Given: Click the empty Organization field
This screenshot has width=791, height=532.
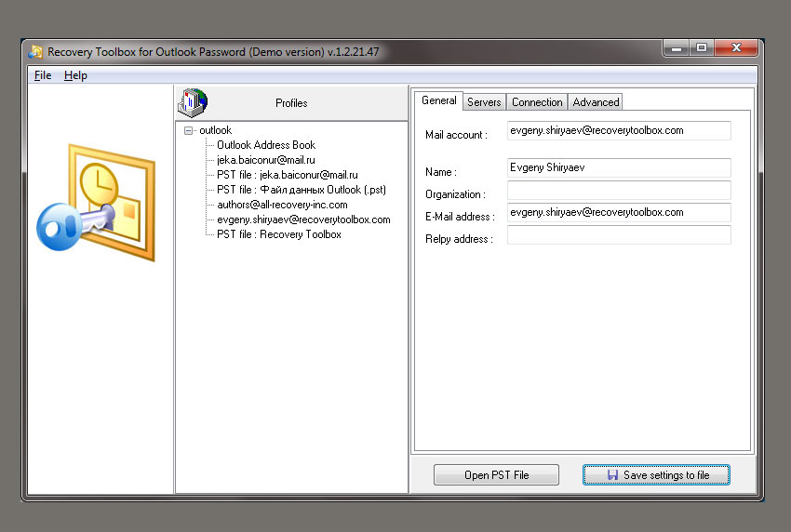Looking at the screenshot, I should pos(619,190).
